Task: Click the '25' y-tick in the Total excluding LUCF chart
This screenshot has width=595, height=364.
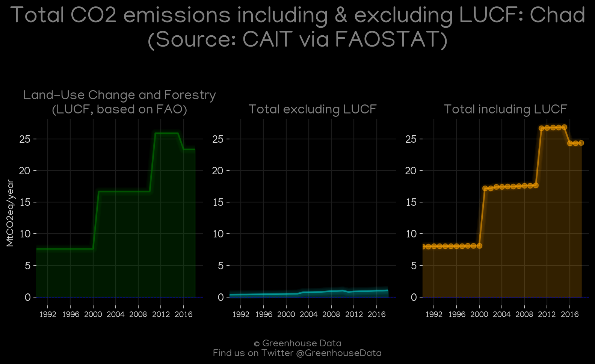Action: coord(217,139)
